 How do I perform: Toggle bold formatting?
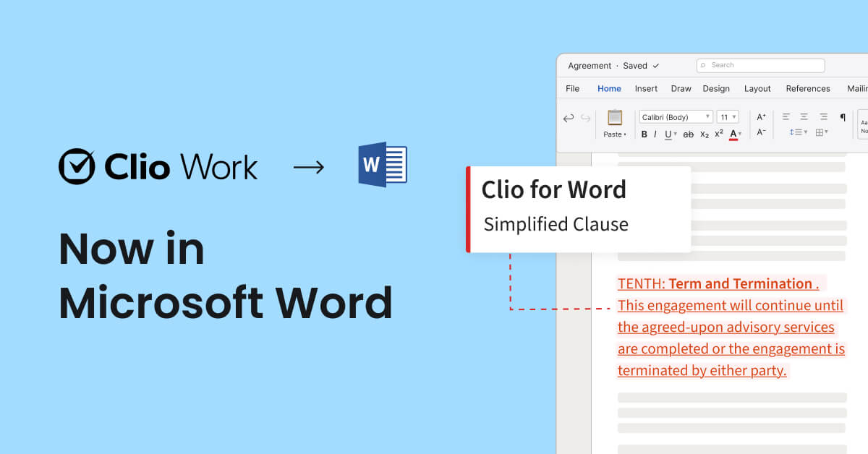644,134
